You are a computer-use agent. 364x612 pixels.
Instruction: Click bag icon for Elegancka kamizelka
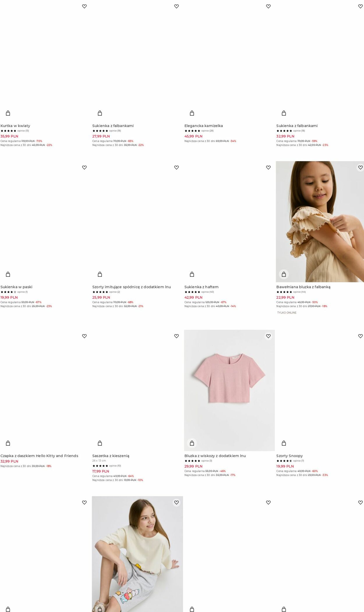click(192, 113)
